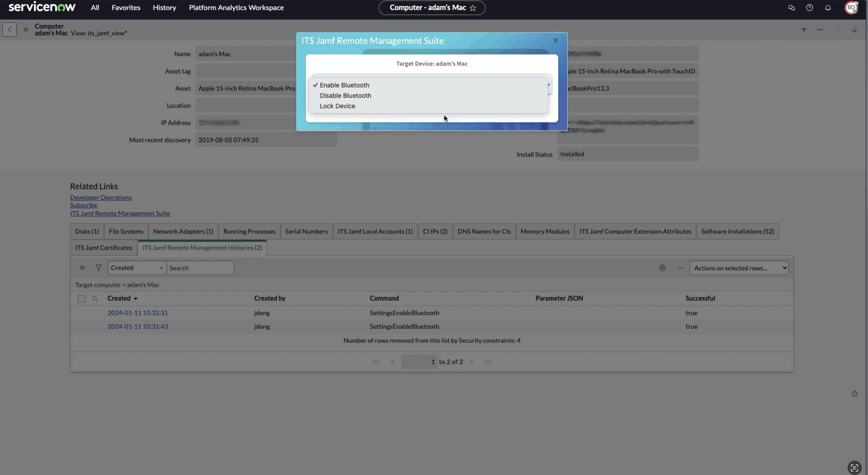Switch to Memory Modules tab
This screenshot has height=475, width=868.
545,231
